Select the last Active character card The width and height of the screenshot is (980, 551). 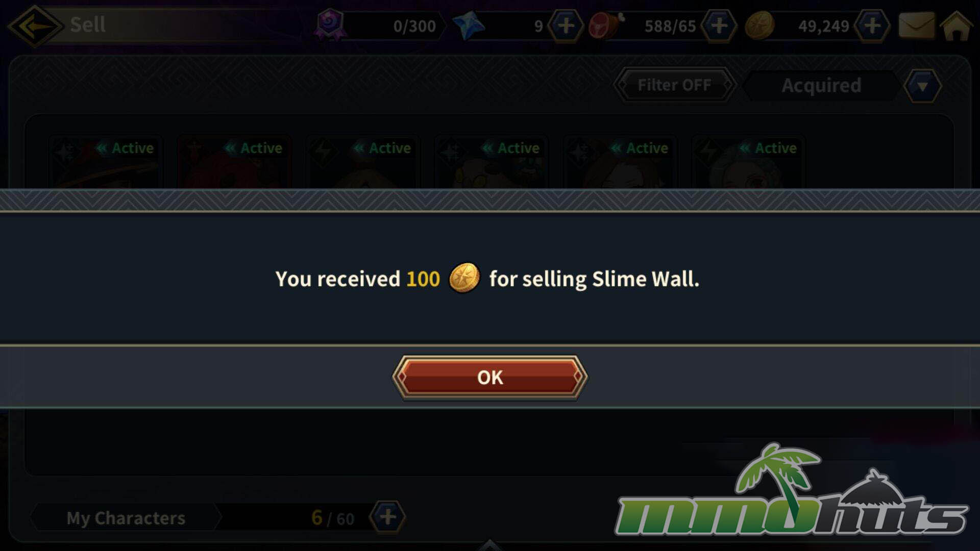tap(749, 161)
